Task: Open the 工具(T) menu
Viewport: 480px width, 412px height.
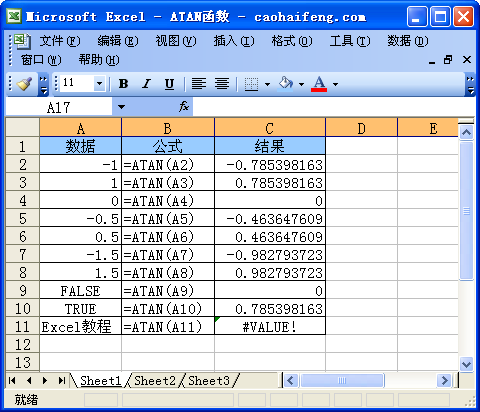Action: pos(350,41)
